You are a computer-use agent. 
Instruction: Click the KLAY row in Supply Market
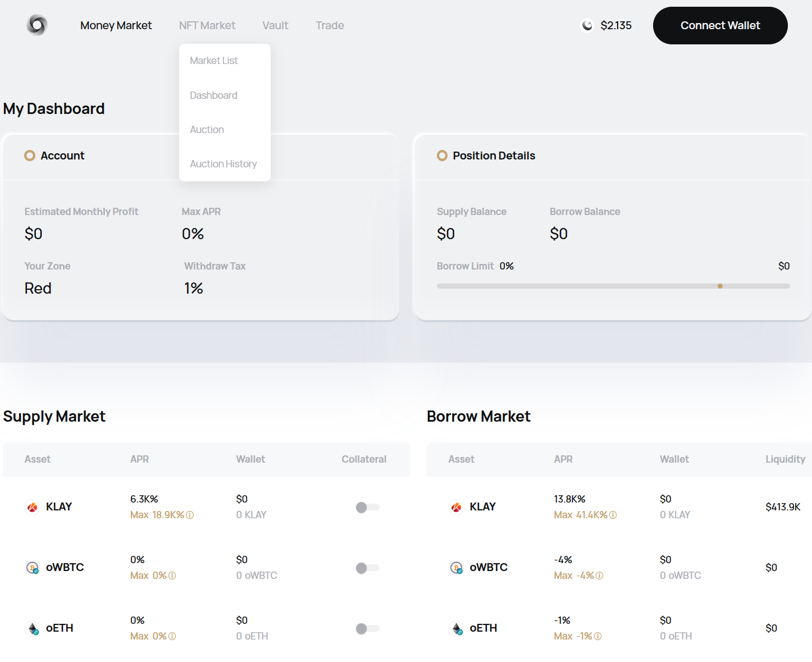pos(207,507)
